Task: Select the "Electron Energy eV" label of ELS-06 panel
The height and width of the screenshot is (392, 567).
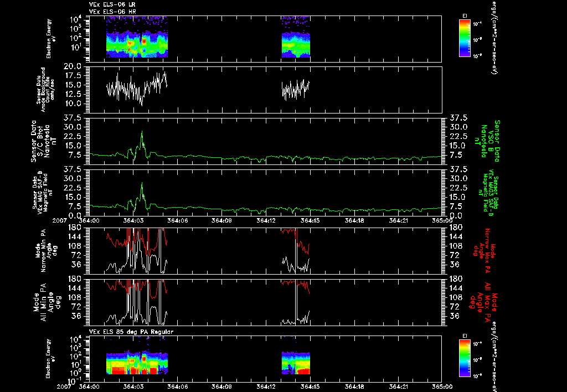Action: [51, 39]
